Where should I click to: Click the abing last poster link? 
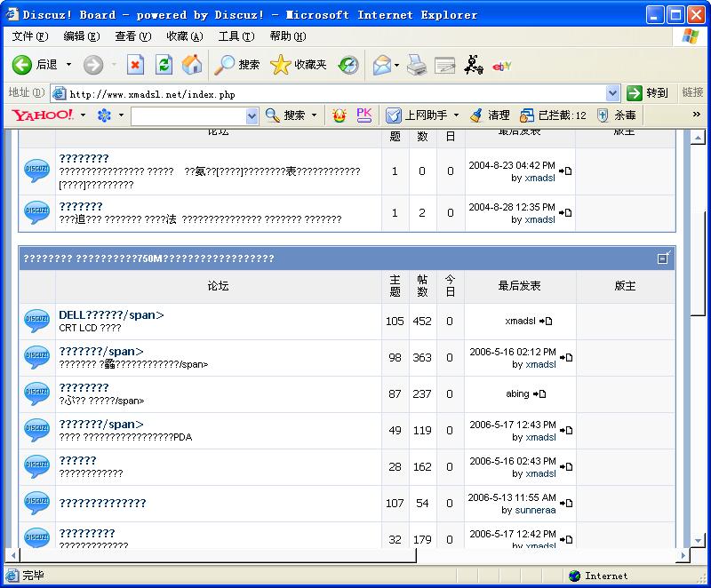[x=517, y=394]
